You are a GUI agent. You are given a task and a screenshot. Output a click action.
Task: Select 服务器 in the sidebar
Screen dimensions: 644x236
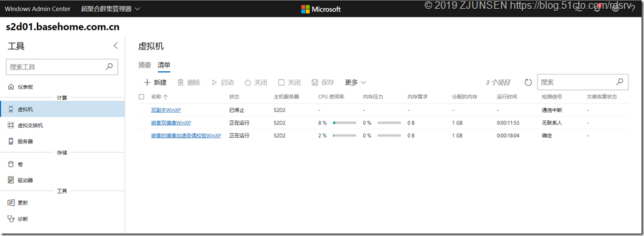[63, 141]
